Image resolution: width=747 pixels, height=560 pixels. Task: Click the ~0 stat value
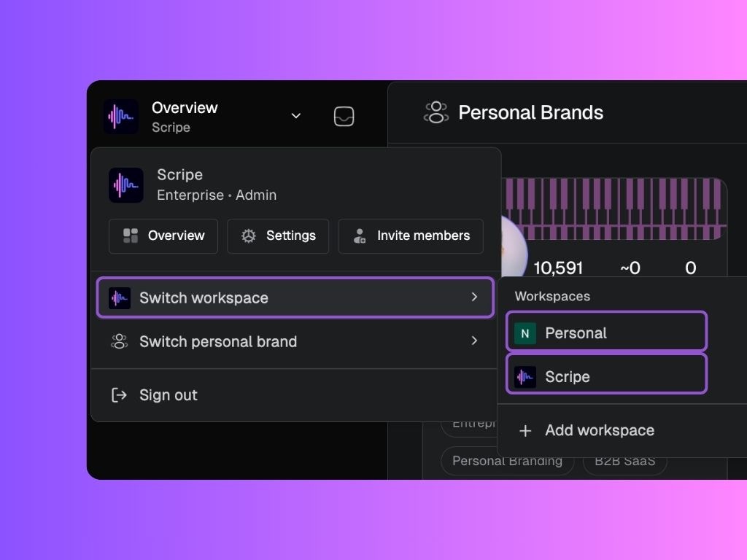click(630, 268)
